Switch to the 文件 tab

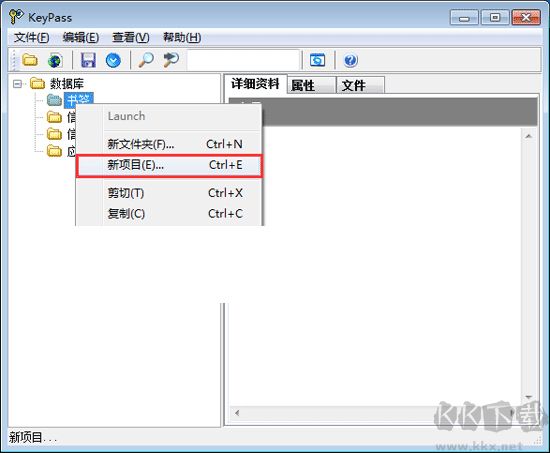(x=360, y=85)
